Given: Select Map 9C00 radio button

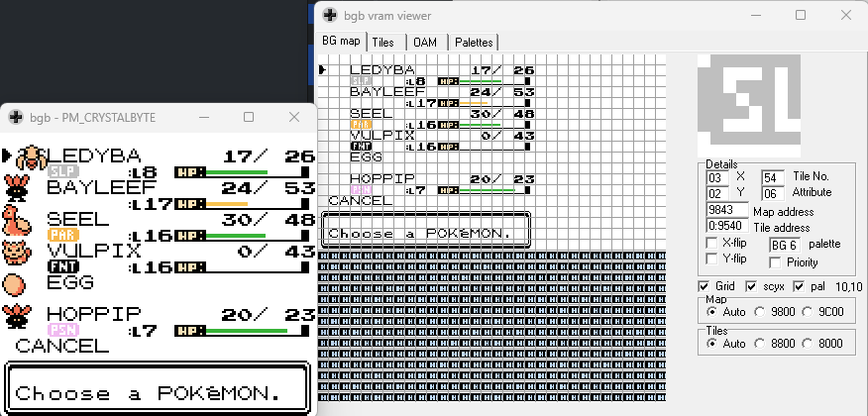Looking at the screenshot, I should tap(808, 312).
